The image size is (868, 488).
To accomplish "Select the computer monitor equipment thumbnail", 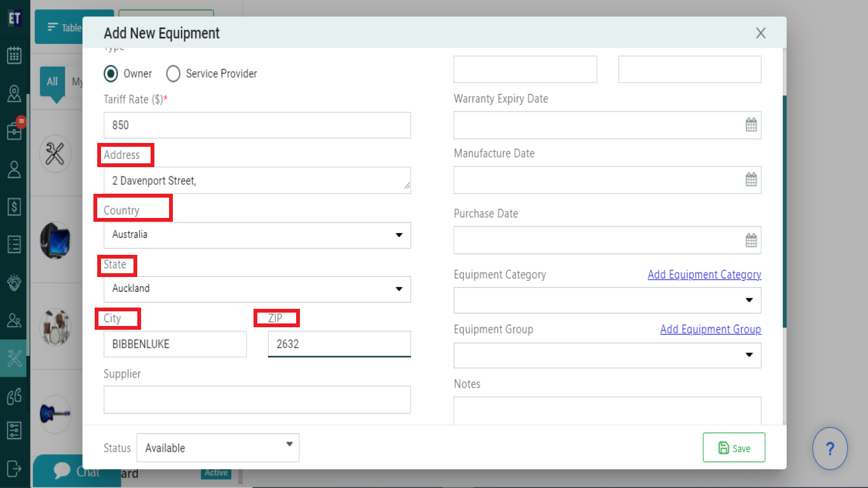I will point(55,241).
